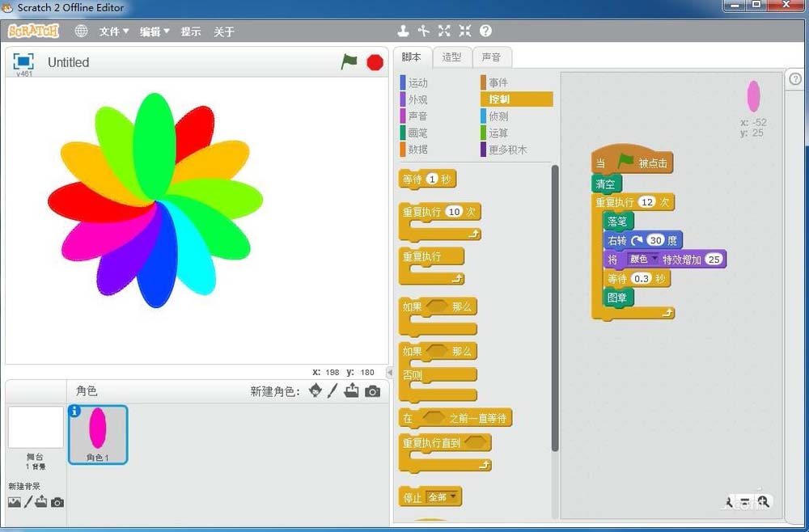Click the 图章 block in script

pos(618,298)
